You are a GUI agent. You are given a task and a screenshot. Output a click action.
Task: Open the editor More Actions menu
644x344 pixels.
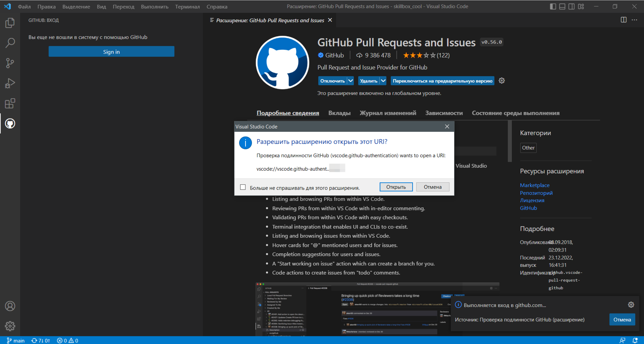tap(634, 20)
